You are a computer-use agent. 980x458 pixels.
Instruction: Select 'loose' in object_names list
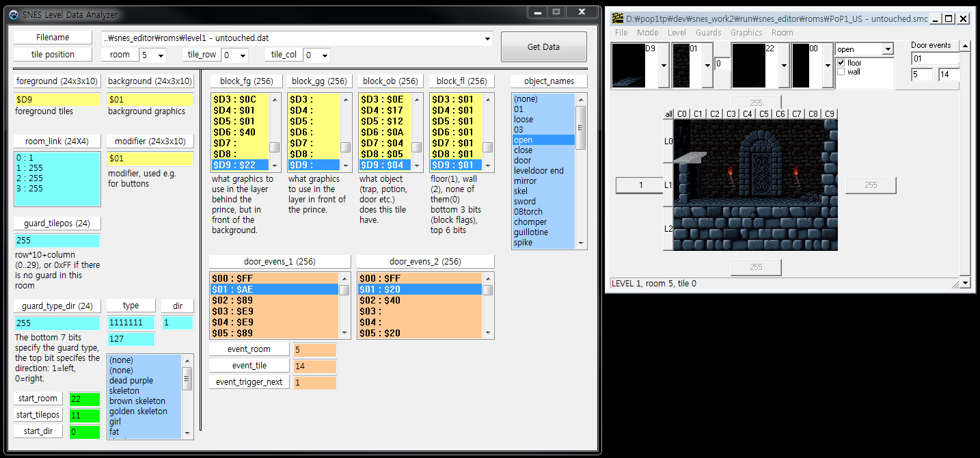click(x=543, y=120)
